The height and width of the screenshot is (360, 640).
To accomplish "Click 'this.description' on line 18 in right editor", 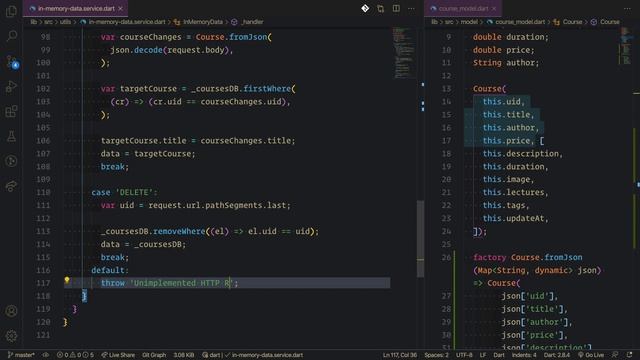I will pos(521,154).
